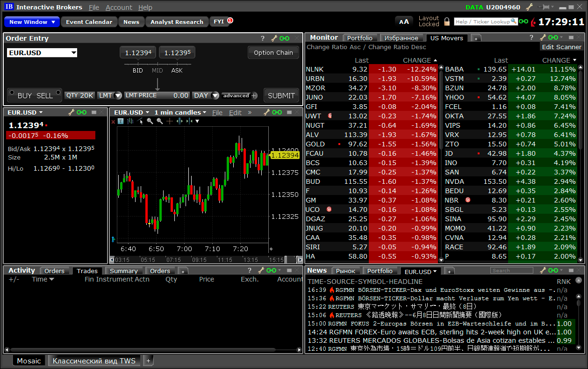The height and width of the screenshot is (369, 588).
Task: Open Order Entry wrench configuration icon
Action: point(274,38)
